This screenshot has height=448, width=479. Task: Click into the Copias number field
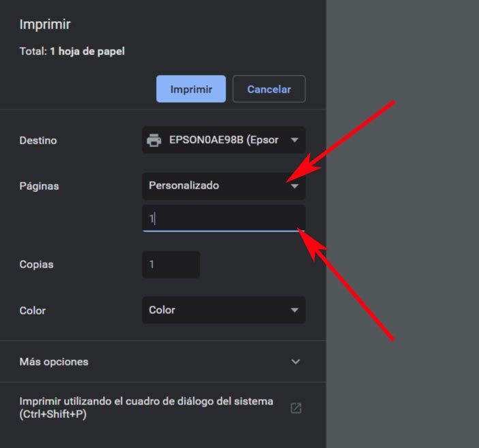[170, 264]
